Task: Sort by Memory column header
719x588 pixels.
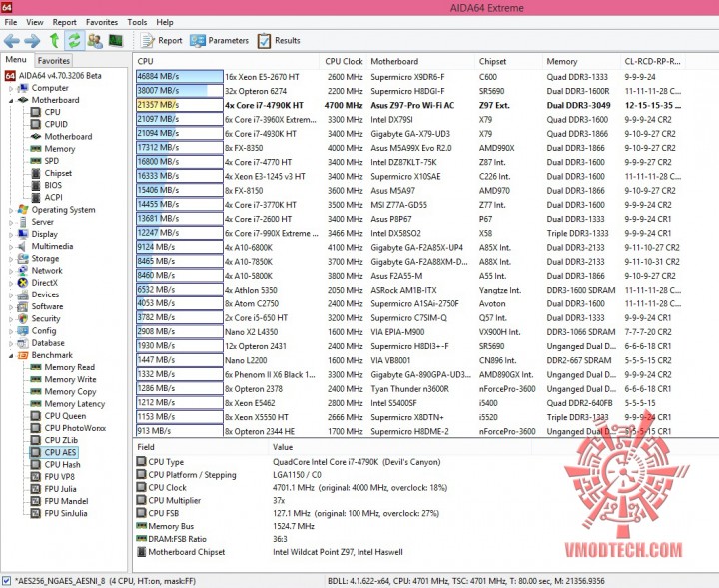Action: [x=581, y=62]
